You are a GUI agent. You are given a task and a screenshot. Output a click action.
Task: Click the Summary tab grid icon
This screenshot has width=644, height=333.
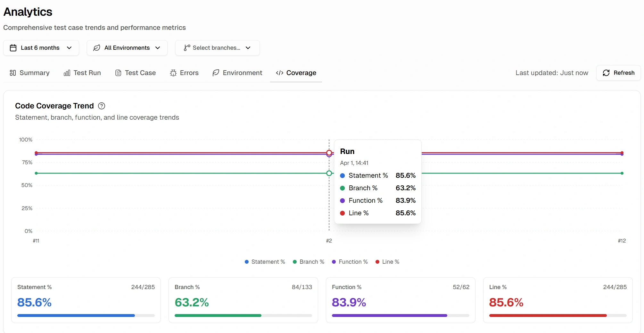(13, 73)
